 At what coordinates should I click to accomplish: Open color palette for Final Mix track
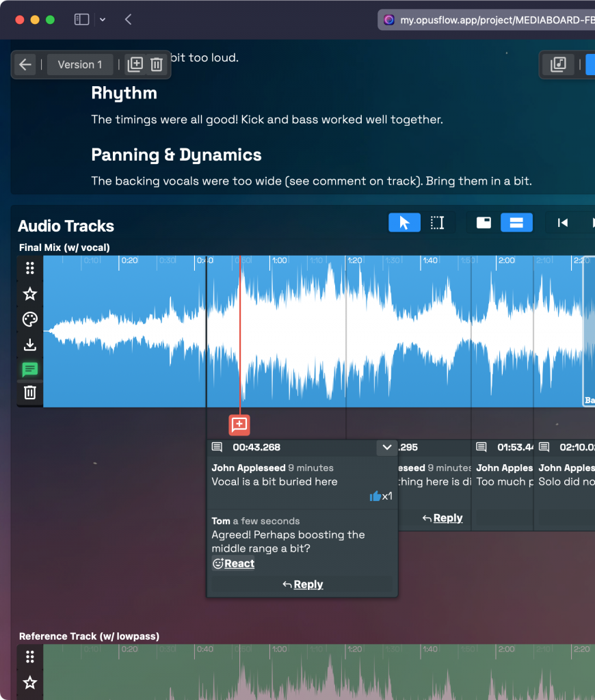tap(30, 319)
